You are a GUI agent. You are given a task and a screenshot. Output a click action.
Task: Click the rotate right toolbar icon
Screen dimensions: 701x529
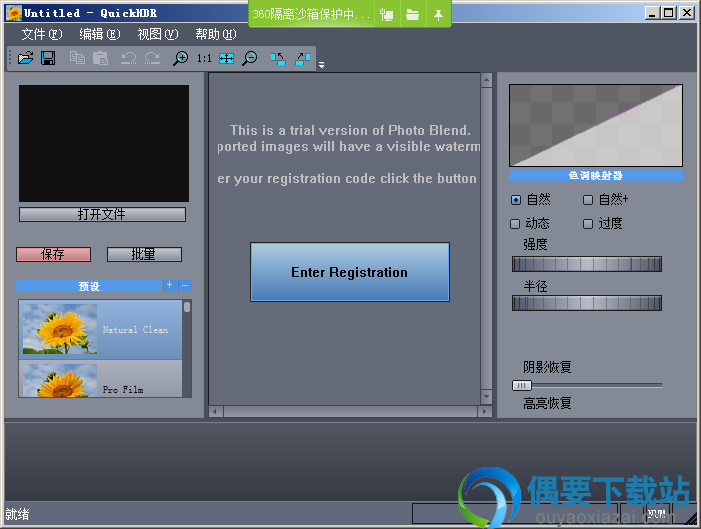click(x=303, y=58)
